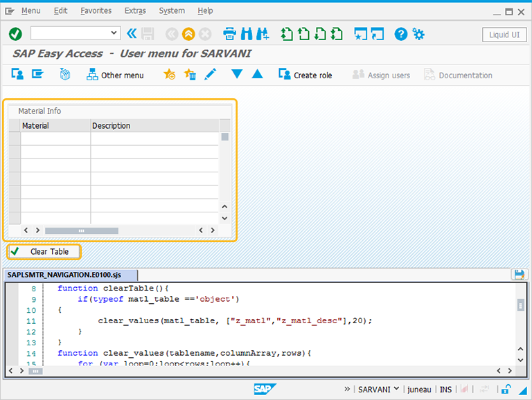Click the Clear Table button
The width and height of the screenshot is (532, 400).
44,251
